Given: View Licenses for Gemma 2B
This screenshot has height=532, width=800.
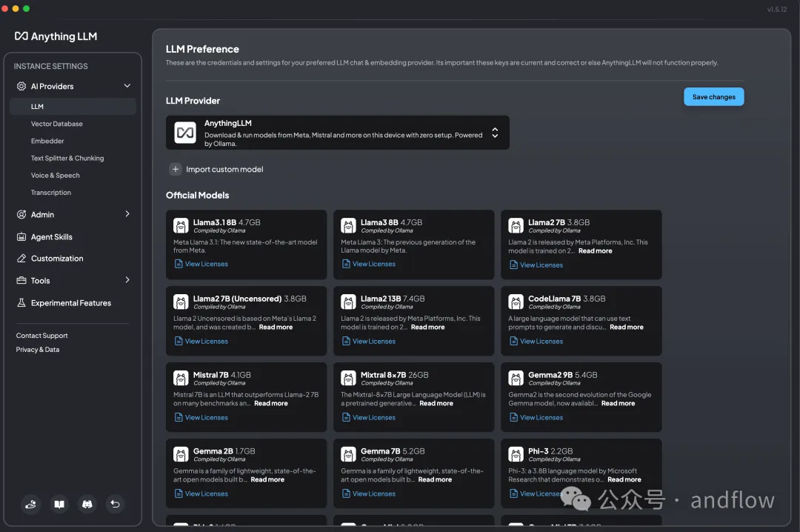Looking at the screenshot, I should [201, 493].
